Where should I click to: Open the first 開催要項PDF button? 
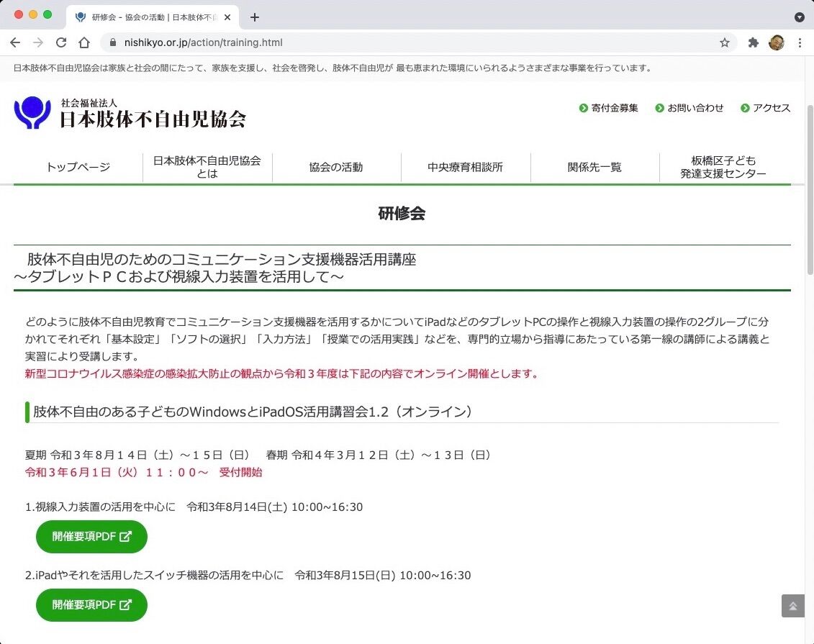point(91,536)
